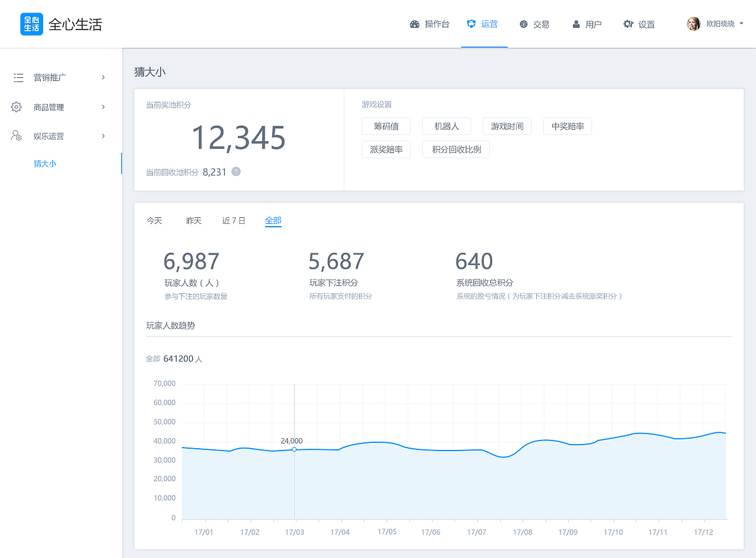Click the 游戏时间 setting button

[507, 126]
